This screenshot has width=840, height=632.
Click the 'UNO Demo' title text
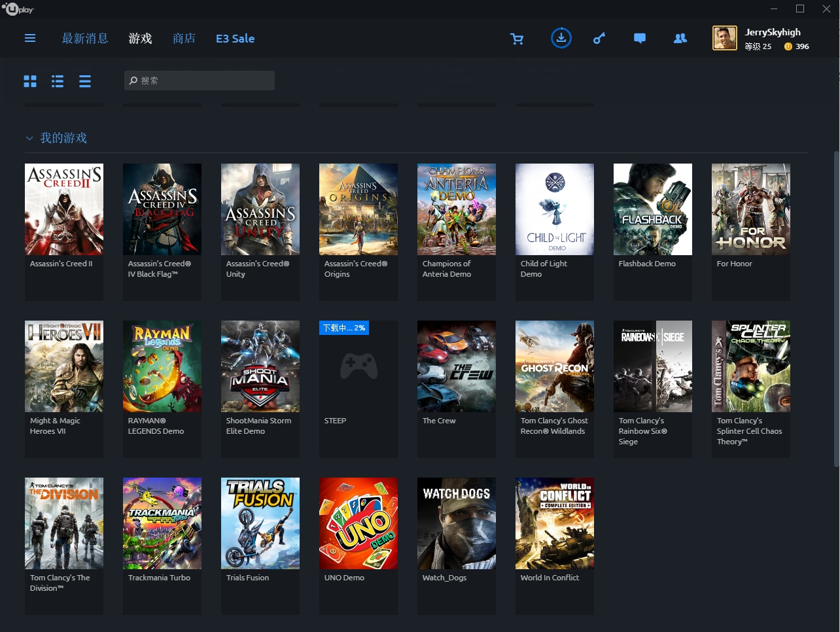(344, 578)
